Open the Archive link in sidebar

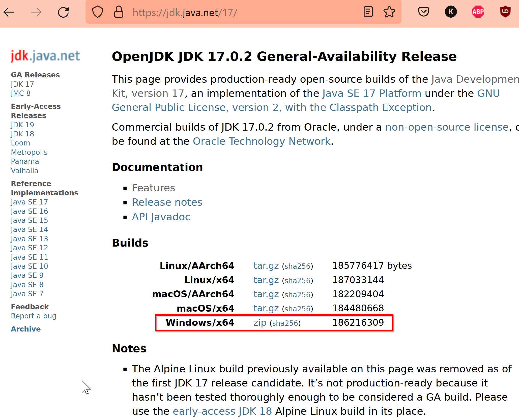click(26, 329)
